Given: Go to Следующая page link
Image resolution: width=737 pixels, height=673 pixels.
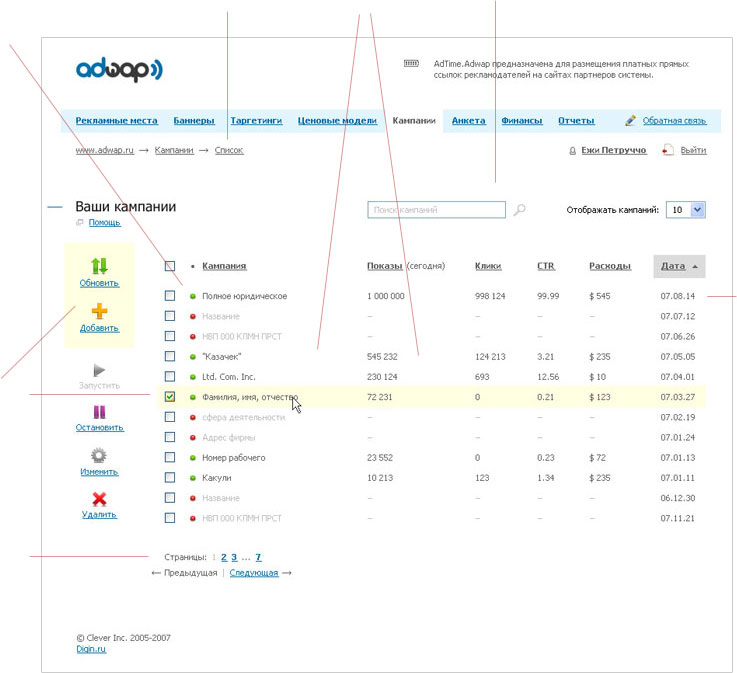Looking at the screenshot, I should pos(253,573).
